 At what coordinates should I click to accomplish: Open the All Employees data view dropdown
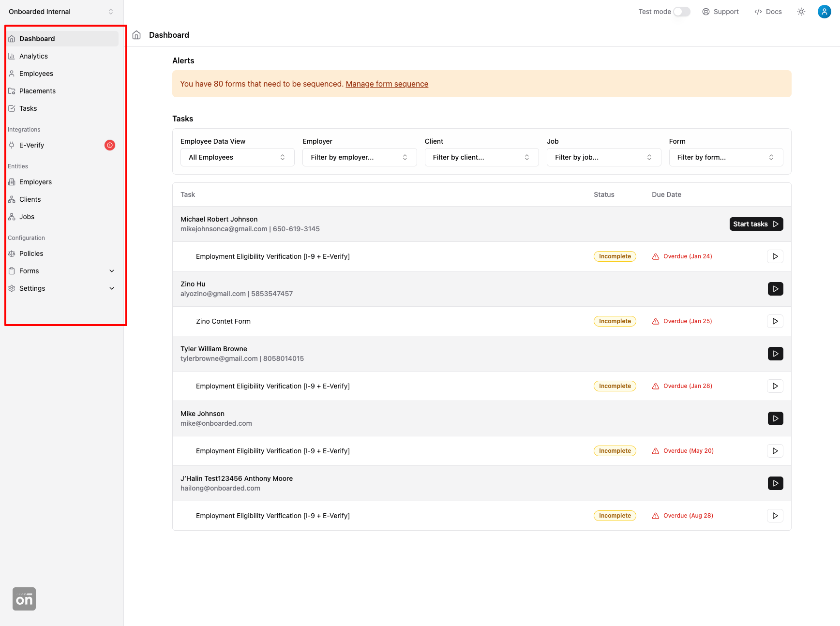(237, 157)
